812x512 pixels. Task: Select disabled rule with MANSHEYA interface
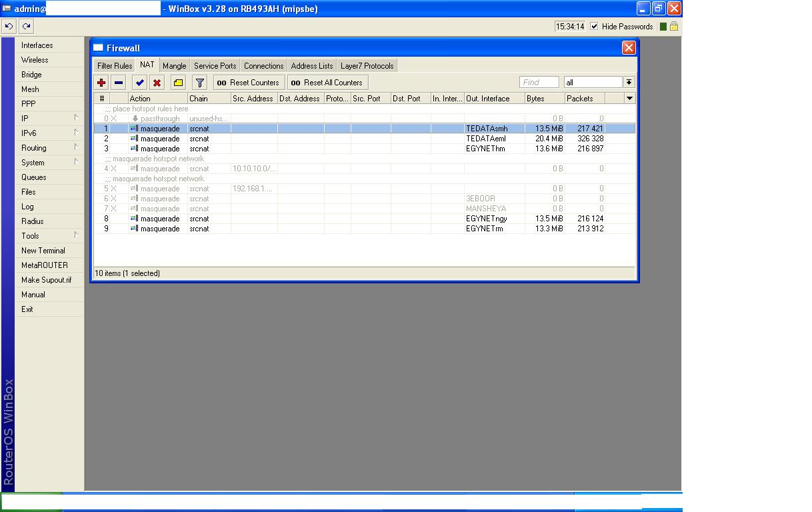pyautogui.click(x=365, y=209)
